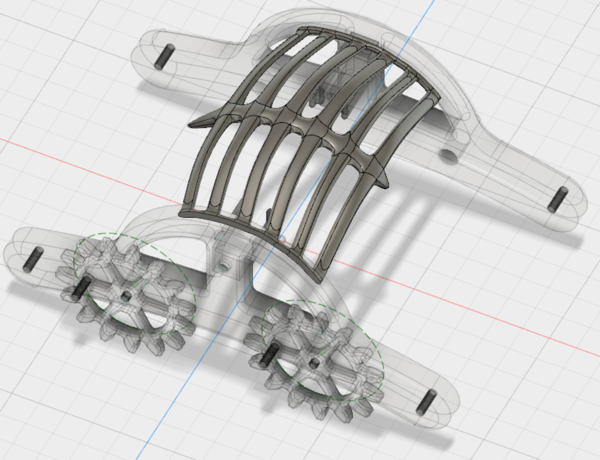Select center hub hole of right gear
The width and height of the screenshot is (600, 460).
pos(314,362)
